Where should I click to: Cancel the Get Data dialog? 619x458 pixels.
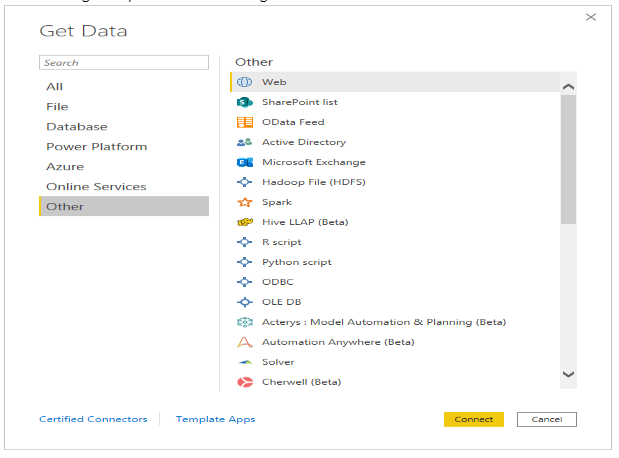click(x=546, y=419)
